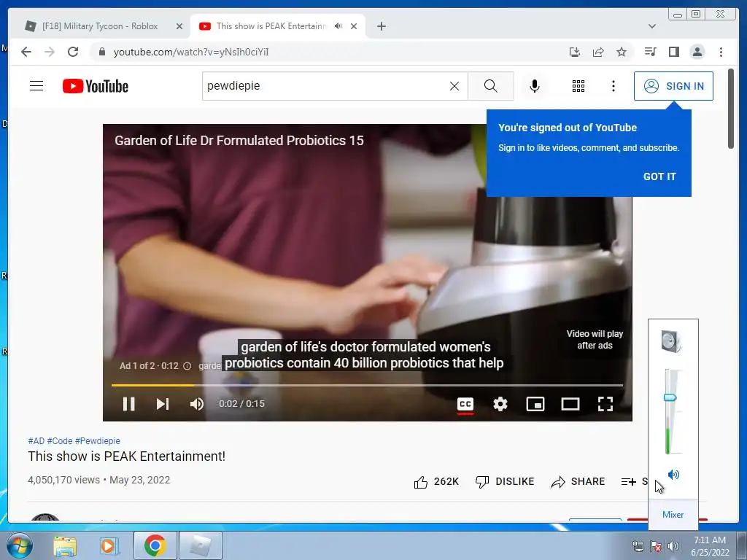Open the network tray icon
This screenshot has width=747, height=560.
pos(638,546)
